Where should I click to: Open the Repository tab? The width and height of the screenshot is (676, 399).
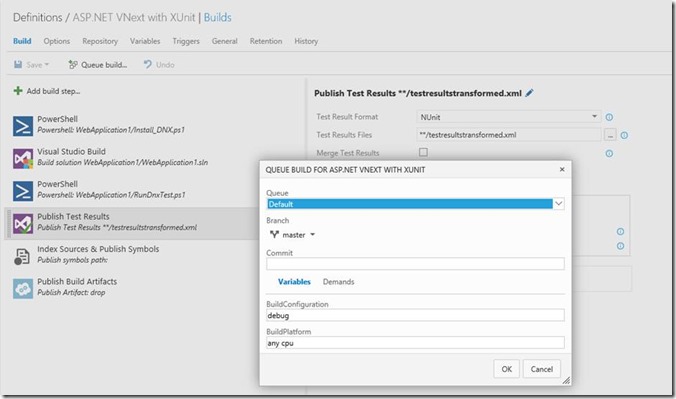coord(100,41)
